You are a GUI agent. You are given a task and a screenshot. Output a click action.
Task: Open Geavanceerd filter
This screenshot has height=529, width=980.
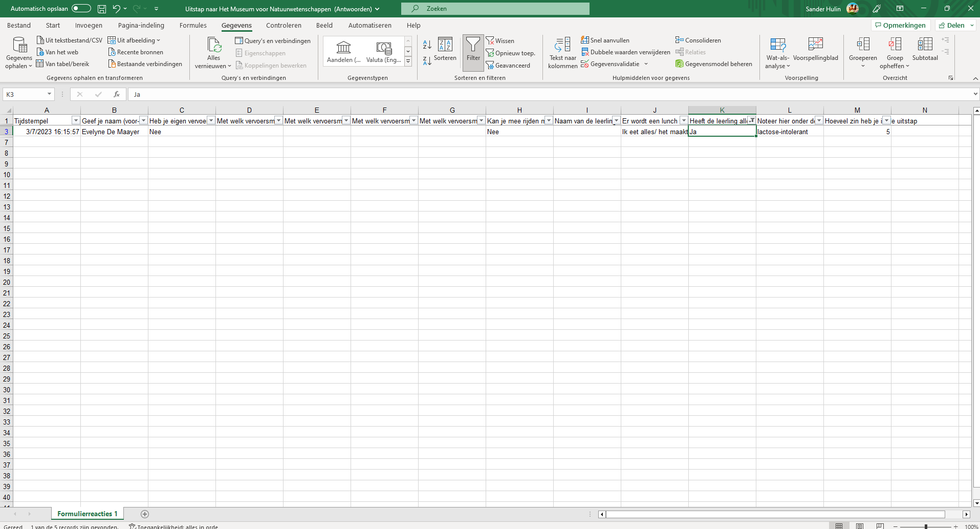(x=508, y=65)
